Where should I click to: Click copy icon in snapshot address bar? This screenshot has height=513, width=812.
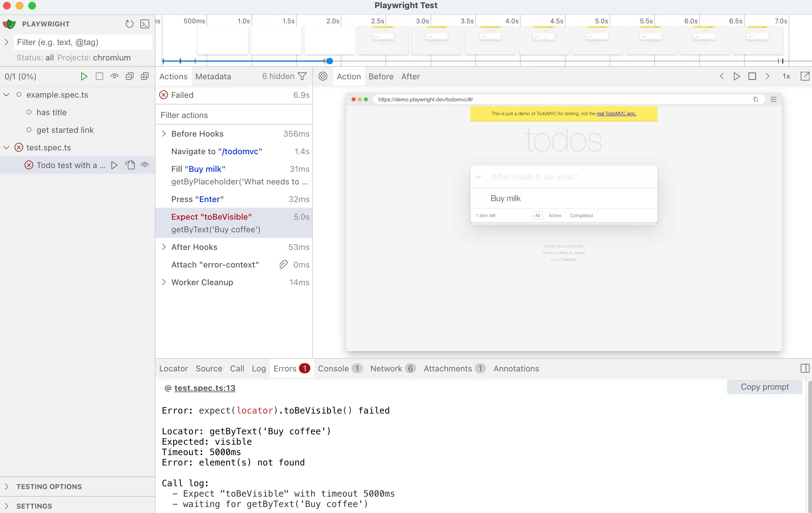click(x=756, y=99)
